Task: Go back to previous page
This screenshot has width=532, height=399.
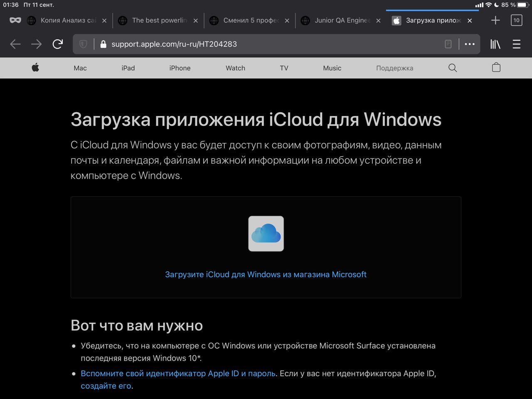Action: [x=15, y=44]
